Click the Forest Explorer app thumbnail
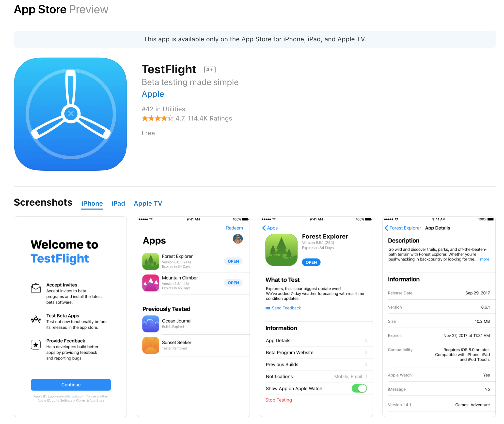The height and width of the screenshot is (424, 504). click(151, 262)
